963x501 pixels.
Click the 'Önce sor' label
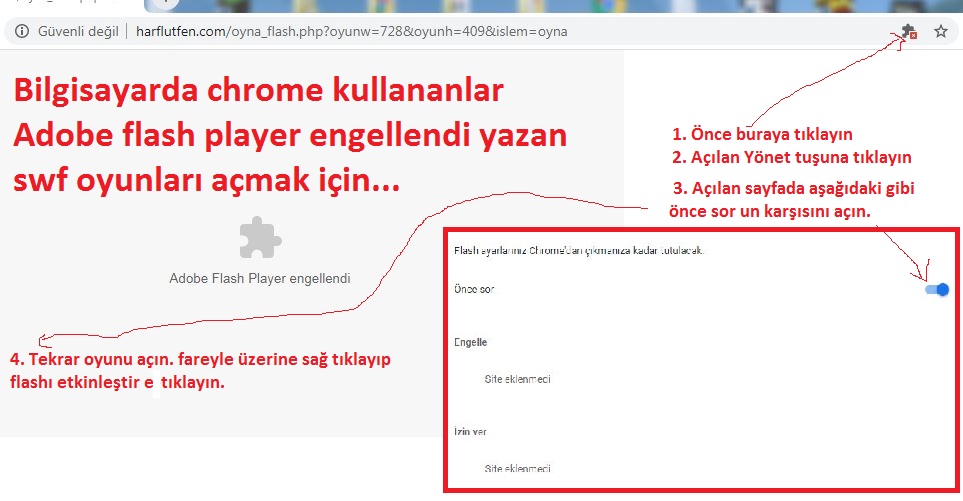[x=474, y=289]
